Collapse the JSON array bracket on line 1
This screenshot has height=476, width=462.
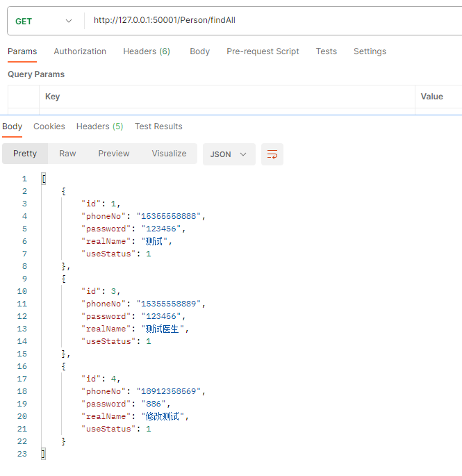pyautogui.click(x=44, y=179)
